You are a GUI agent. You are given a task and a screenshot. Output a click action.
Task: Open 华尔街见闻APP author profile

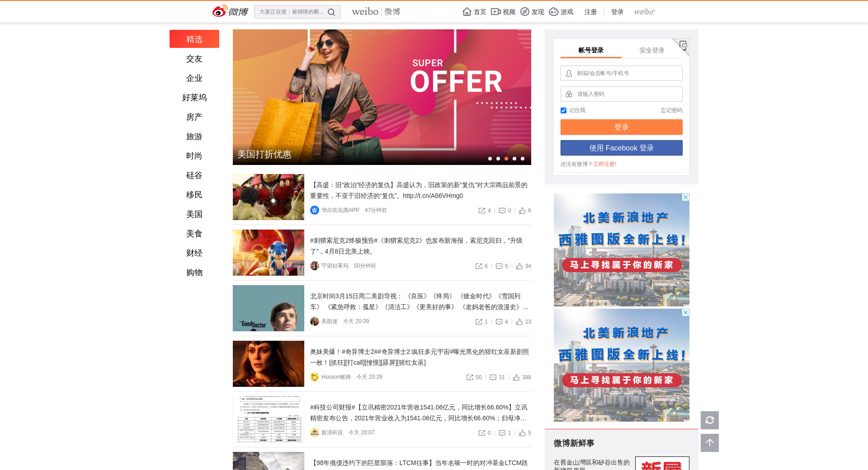point(340,210)
